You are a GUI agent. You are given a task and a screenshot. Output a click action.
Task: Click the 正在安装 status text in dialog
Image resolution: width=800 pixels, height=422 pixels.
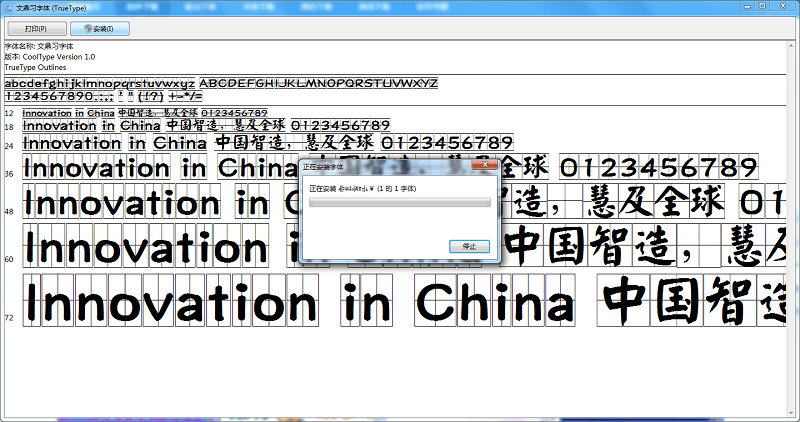pyautogui.click(x=362, y=189)
